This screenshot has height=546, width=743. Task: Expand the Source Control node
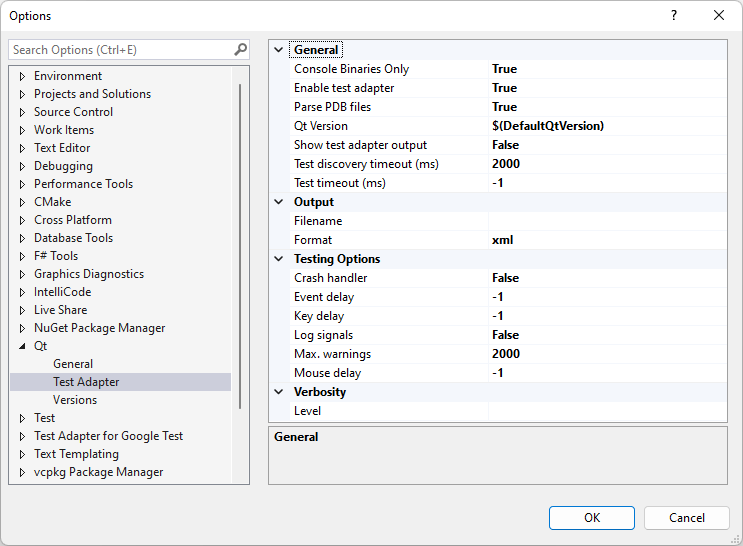[x=22, y=112]
